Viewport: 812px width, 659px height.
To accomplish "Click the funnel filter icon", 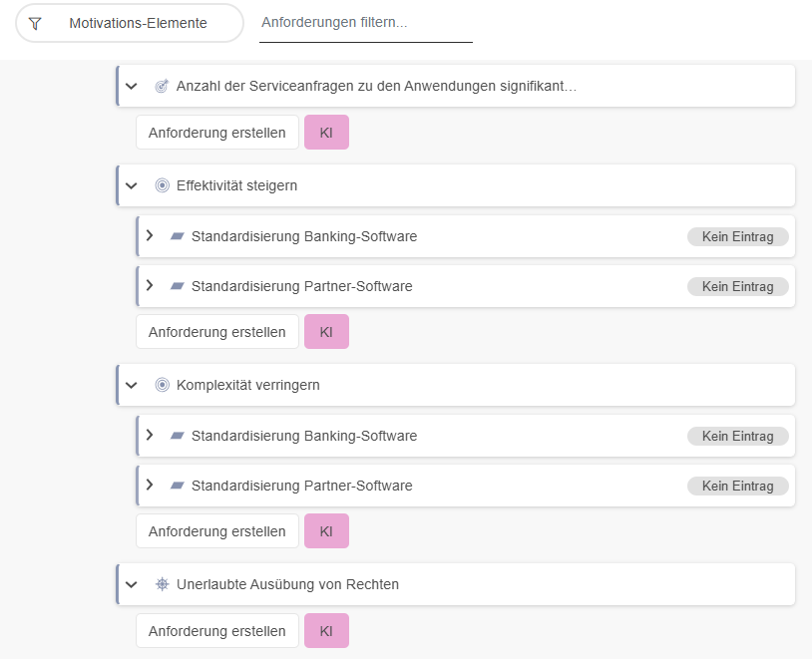I will click(35, 23).
